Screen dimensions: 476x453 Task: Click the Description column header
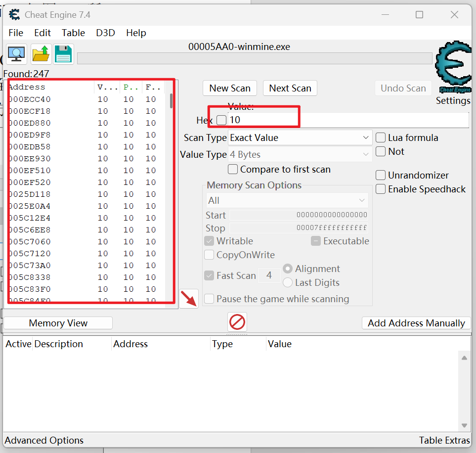72,344
